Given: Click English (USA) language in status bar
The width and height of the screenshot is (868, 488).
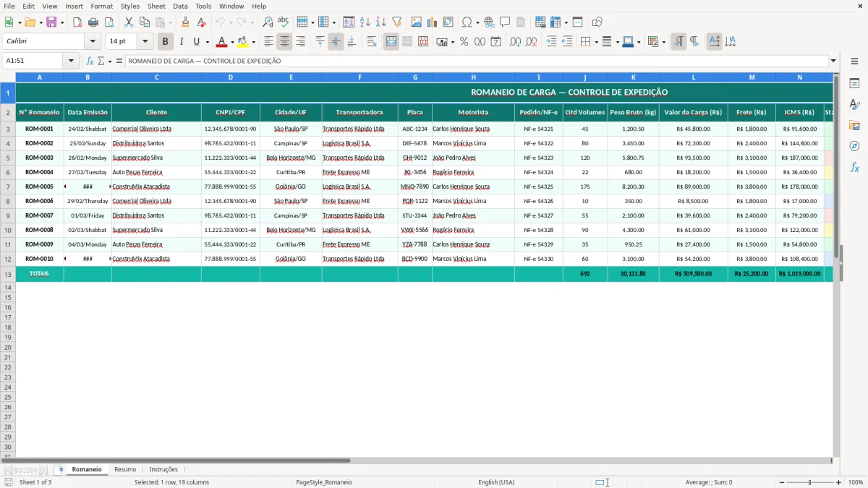Looking at the screenshot, I should click(496, 482).
